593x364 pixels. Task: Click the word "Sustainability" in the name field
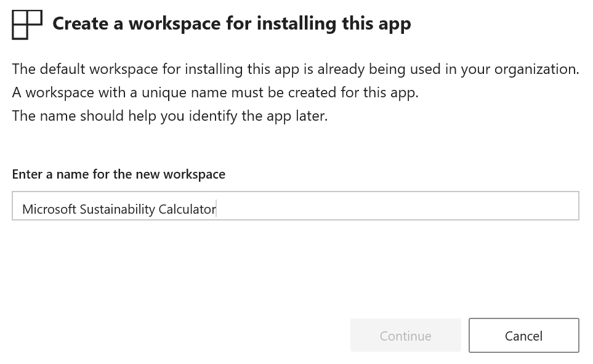[x=118, y=209]
